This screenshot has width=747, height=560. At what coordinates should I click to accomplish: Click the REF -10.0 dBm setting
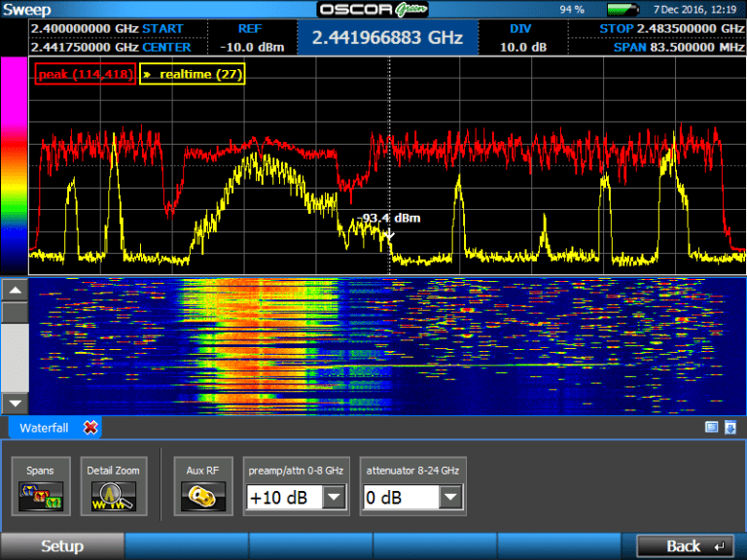tap(250, 38)
